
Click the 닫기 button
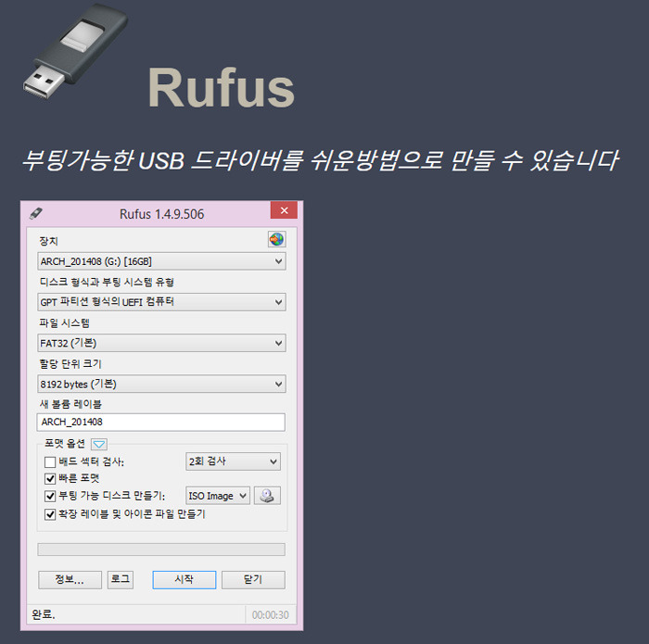(253, 580)
